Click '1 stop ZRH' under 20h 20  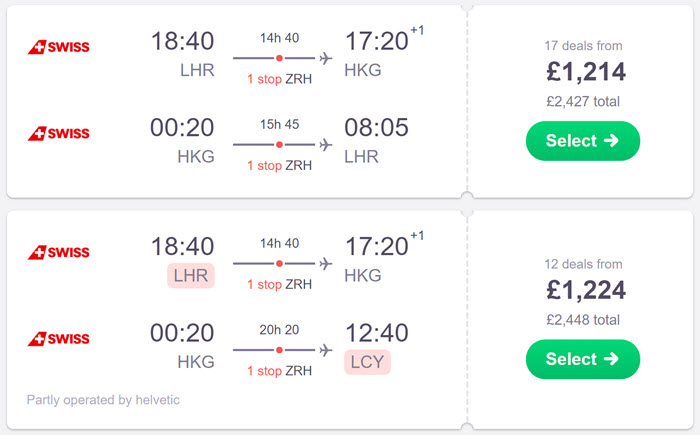click(279, 371)
